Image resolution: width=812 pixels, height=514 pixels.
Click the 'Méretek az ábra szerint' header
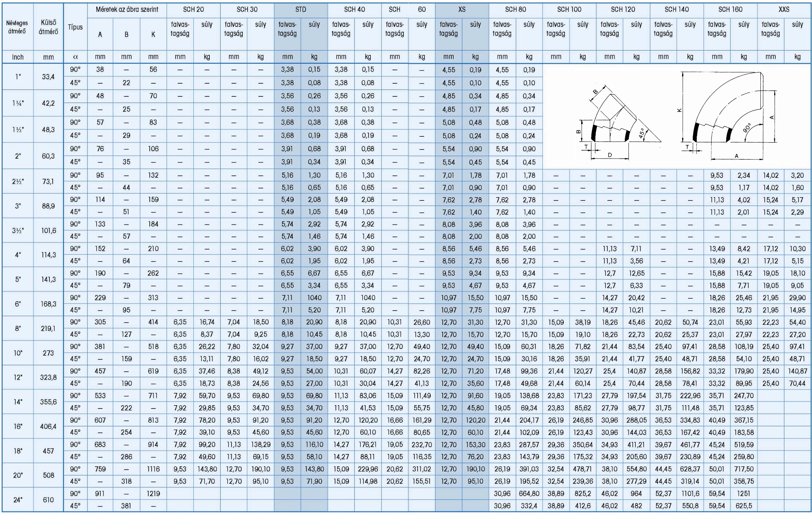pos(127,10)
